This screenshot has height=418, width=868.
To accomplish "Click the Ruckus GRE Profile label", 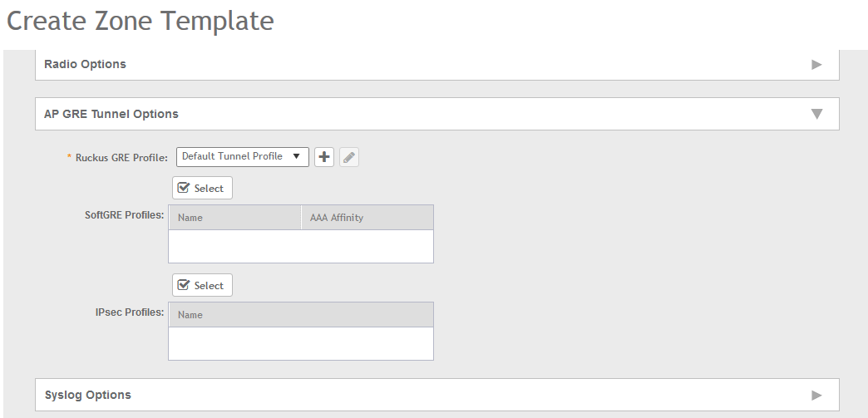I will coord(121,157).
